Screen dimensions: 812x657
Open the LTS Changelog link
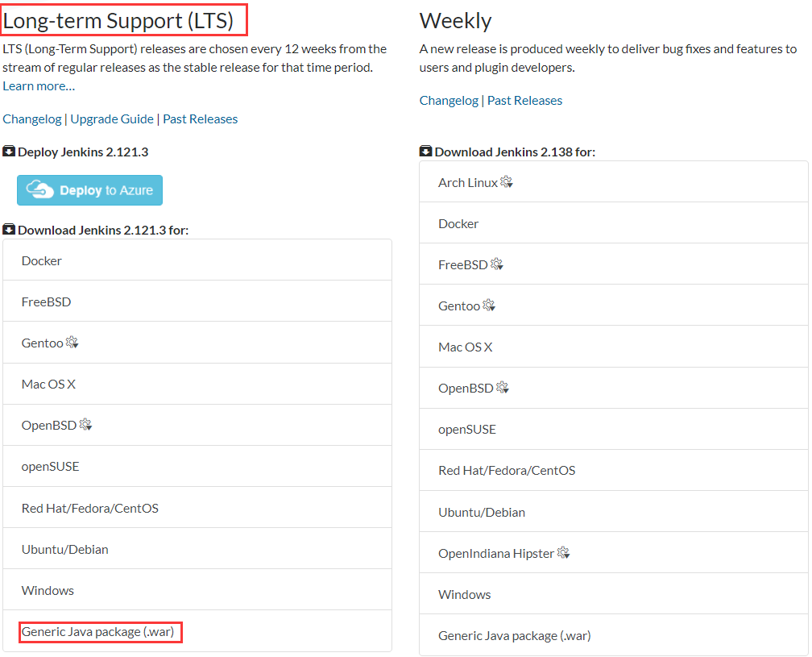[x=32, y=119]
